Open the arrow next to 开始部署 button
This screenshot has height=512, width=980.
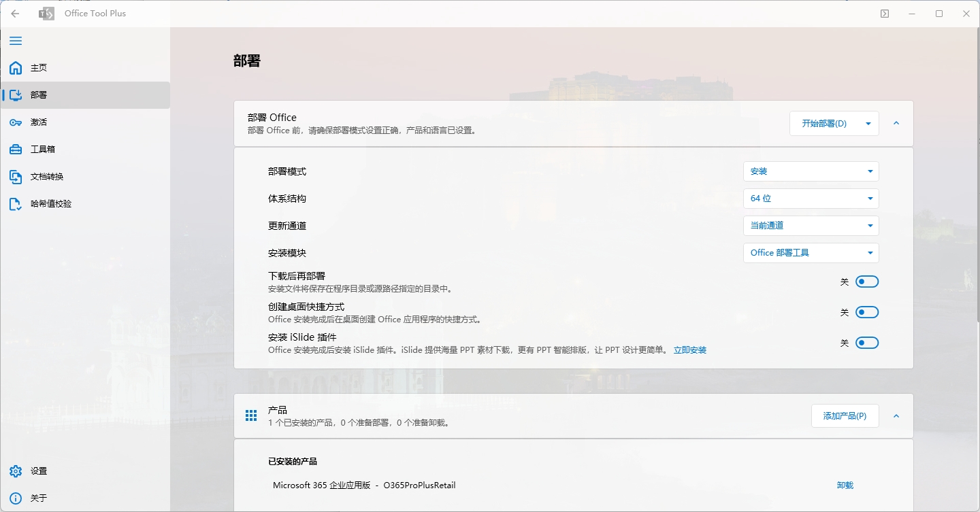point(868,124)
